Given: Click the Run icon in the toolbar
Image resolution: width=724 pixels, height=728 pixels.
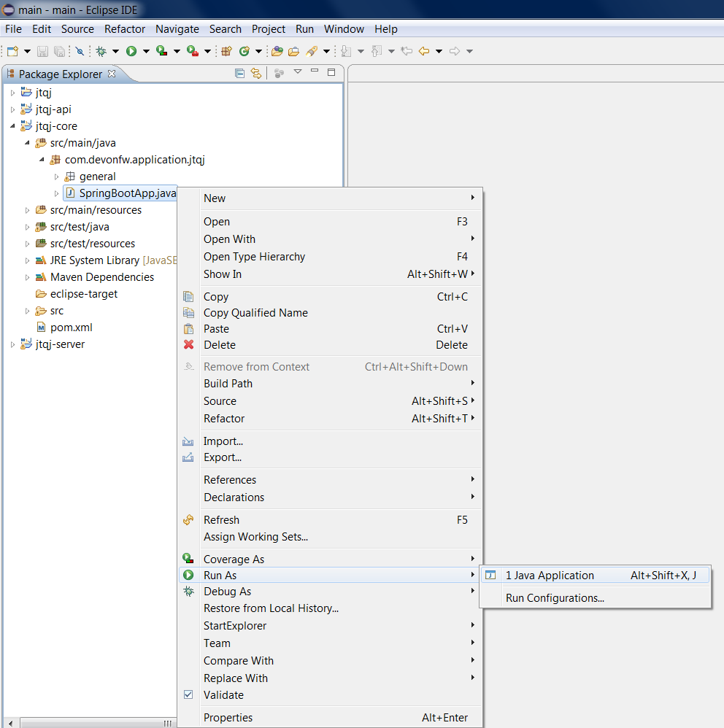Looking at the screenshot, I should click(x=131, y=51).
